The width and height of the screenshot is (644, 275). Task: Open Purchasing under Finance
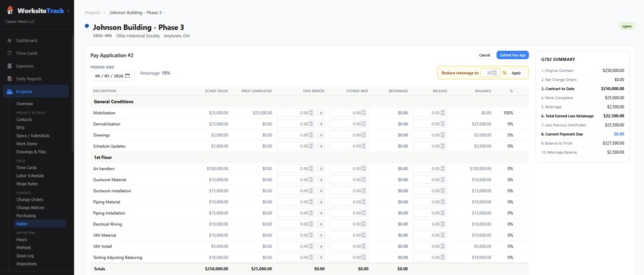click(26, 216)
